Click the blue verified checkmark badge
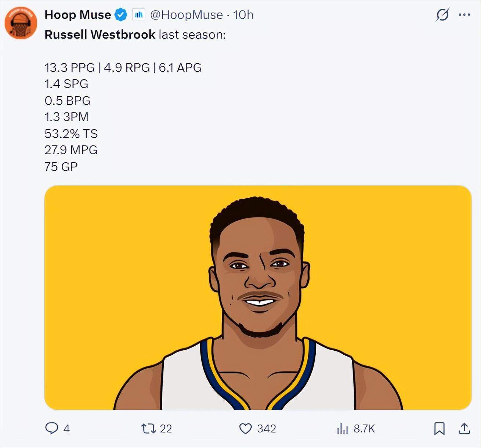 (121, 15)
